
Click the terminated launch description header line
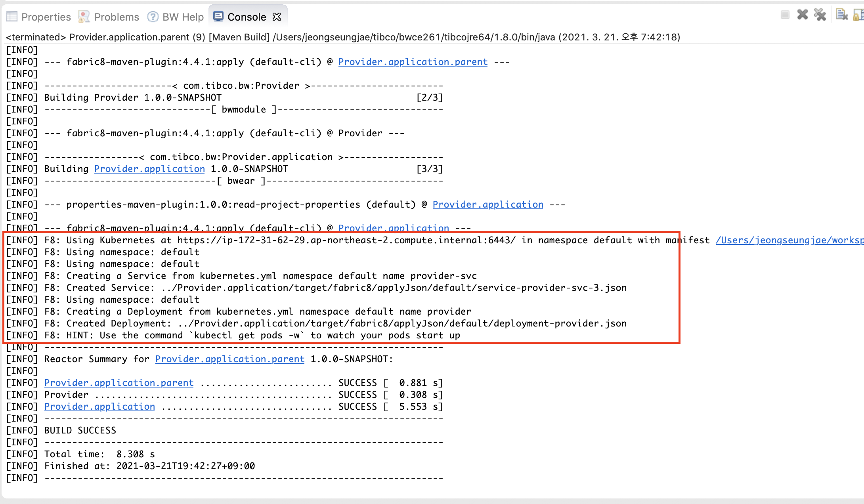tap(343, 37)
